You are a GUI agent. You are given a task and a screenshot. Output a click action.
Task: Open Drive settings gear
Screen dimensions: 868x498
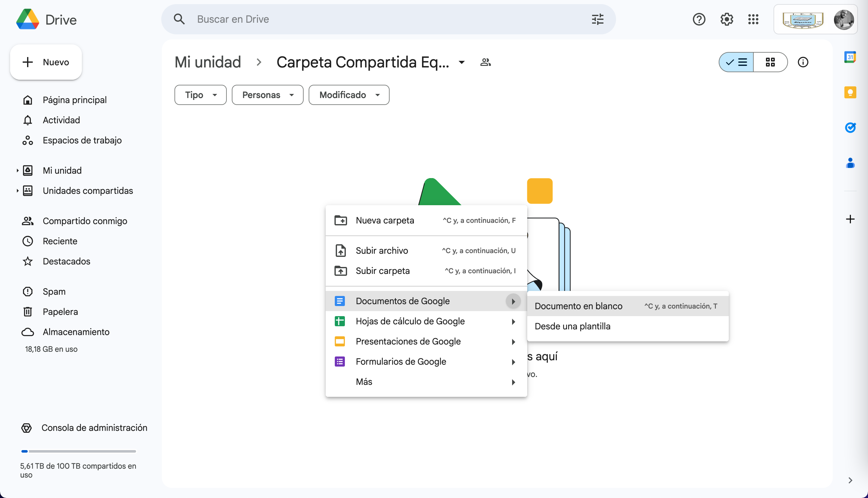tap(727, 19)
